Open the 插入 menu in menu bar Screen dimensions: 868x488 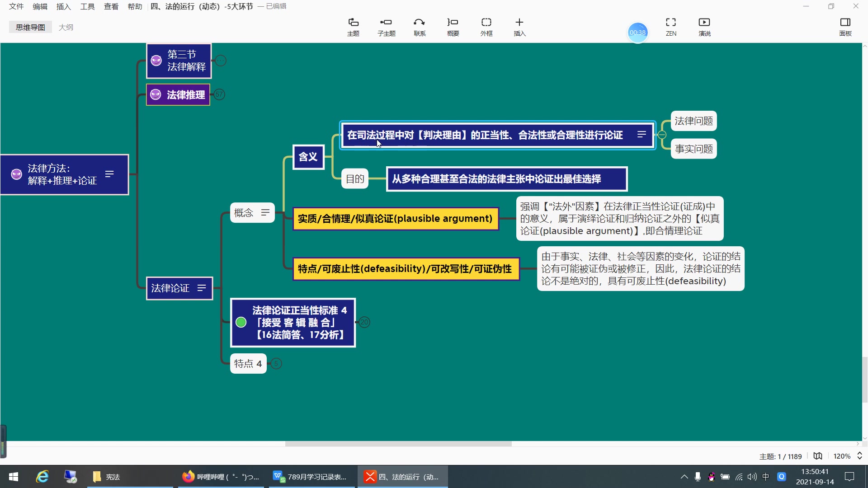point(64,6)
